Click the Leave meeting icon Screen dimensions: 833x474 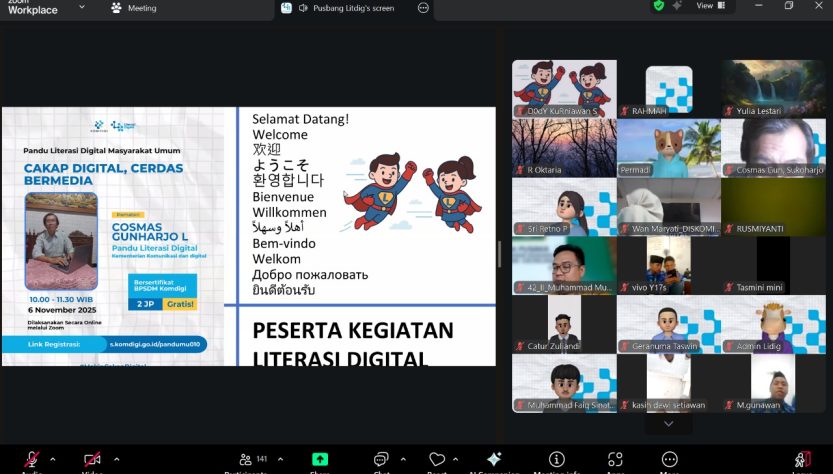[x=801, y=459]
